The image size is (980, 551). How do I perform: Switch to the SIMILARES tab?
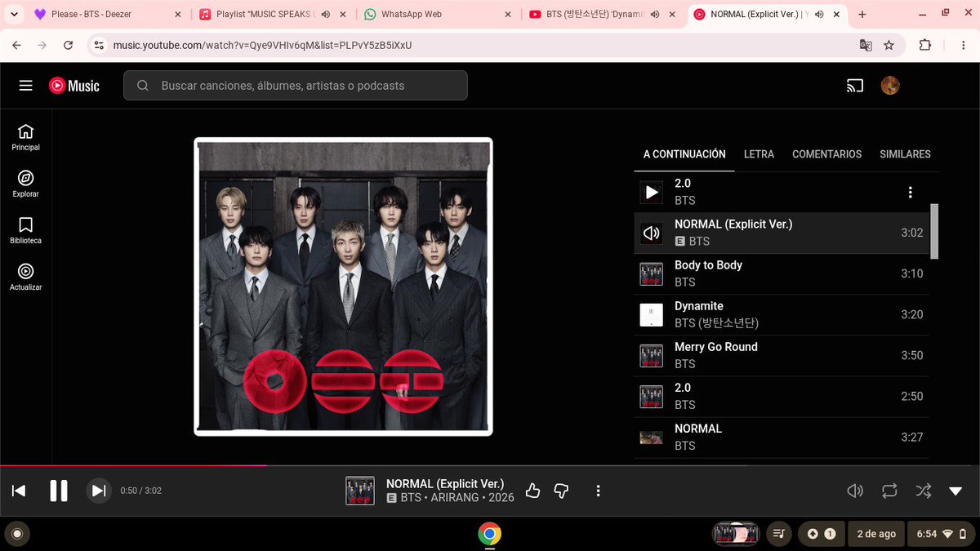[x=905, y=154]
